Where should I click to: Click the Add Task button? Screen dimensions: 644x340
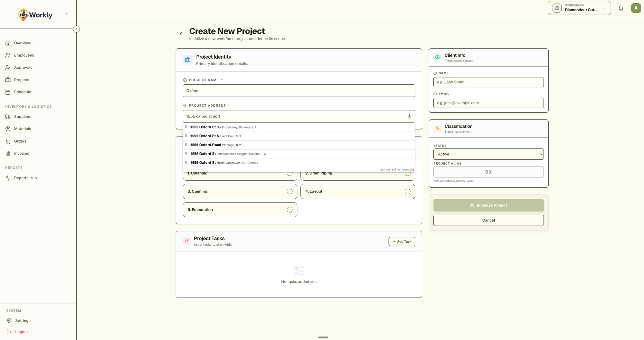point(402,241)
